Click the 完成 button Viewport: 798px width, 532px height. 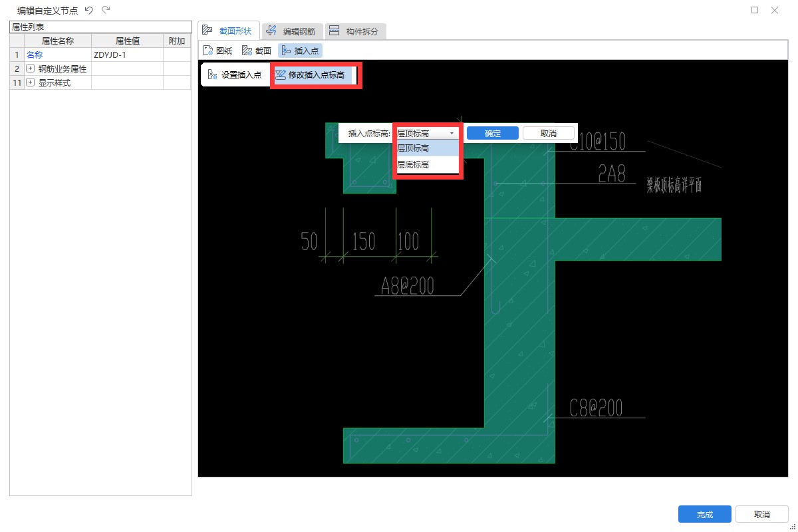[x=705, y=514]
